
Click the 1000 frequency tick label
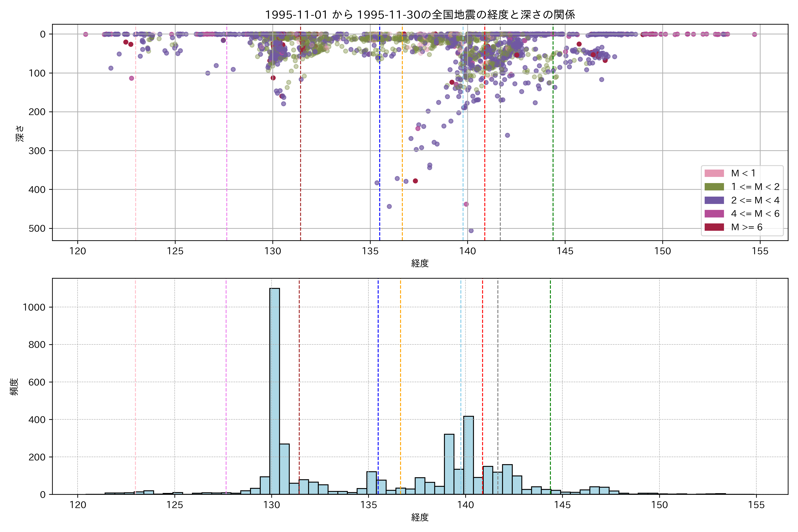point(34,307)
